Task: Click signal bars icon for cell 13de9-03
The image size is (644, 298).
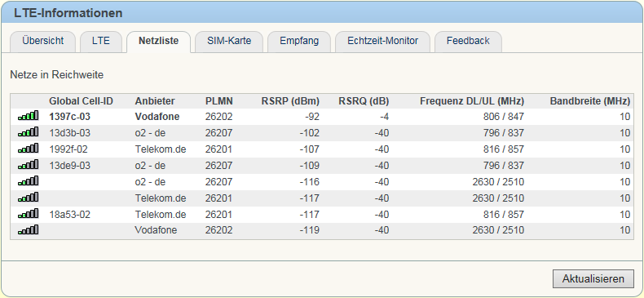Action: click(x=28, y=165)
